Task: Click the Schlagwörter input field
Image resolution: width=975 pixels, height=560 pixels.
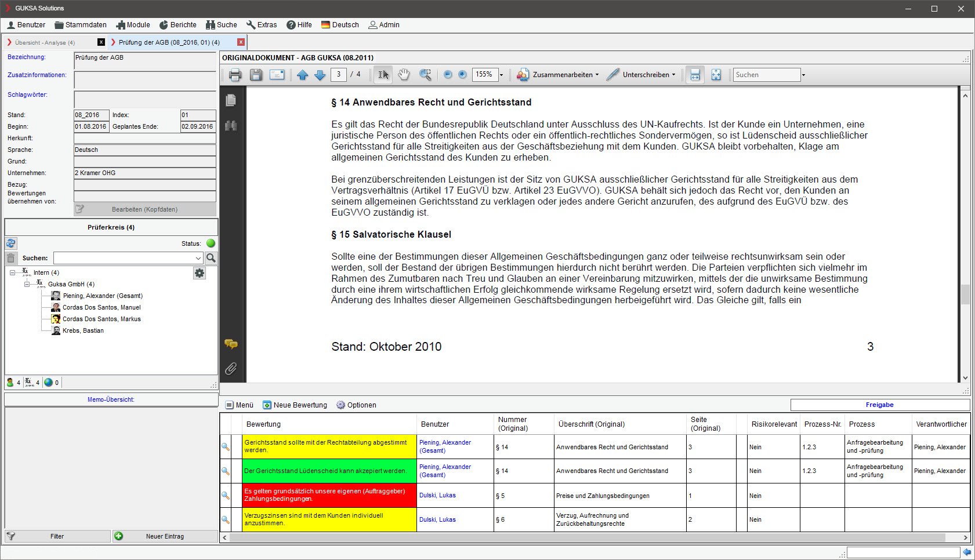Action: (x=145, y=99)
